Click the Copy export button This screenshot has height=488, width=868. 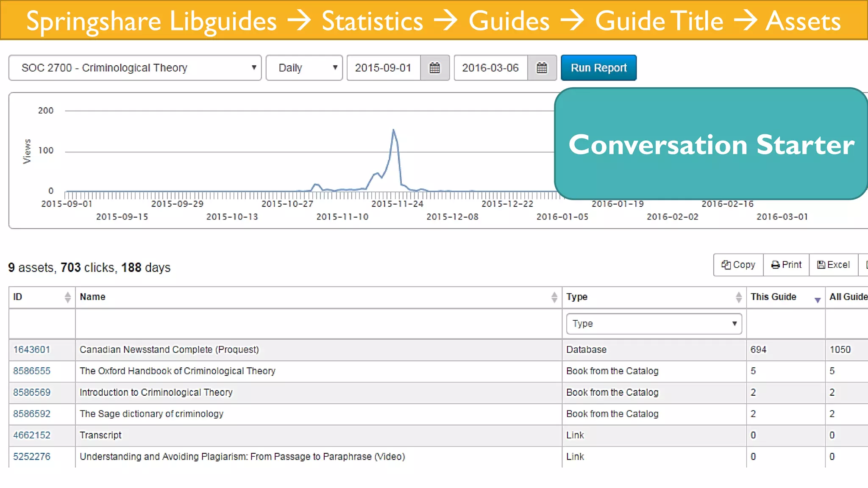click(738, 265)
